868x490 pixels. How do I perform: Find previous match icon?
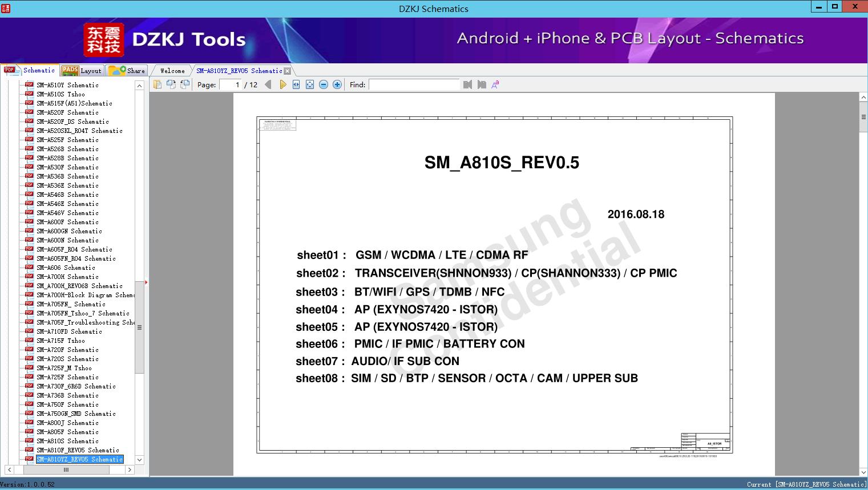(467, 84)
